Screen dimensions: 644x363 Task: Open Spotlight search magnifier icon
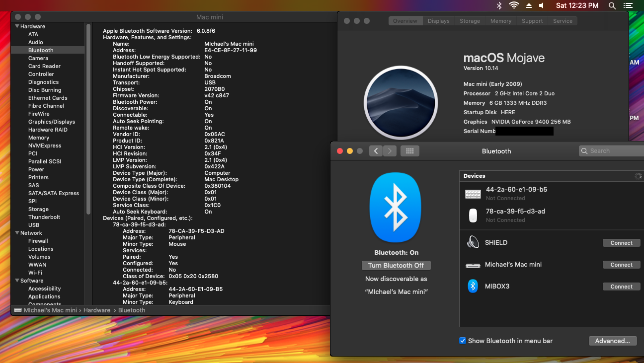pyautogui.click(x=613, y=5)
